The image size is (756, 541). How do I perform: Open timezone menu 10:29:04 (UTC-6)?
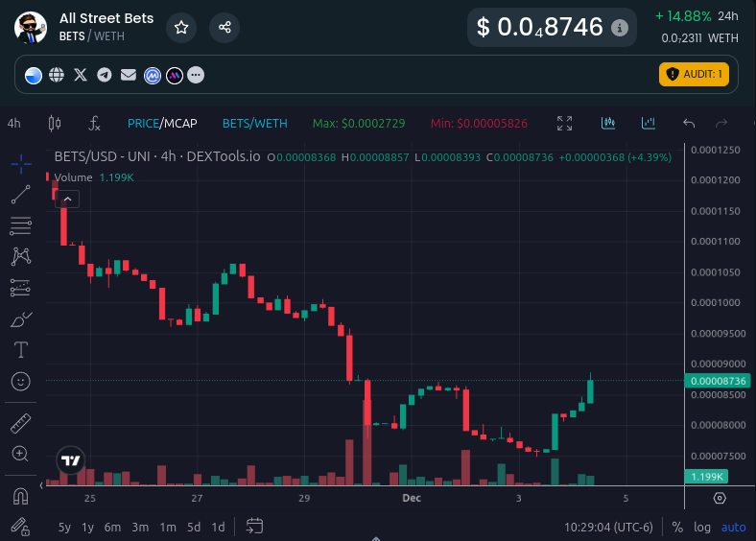(608, 527)
